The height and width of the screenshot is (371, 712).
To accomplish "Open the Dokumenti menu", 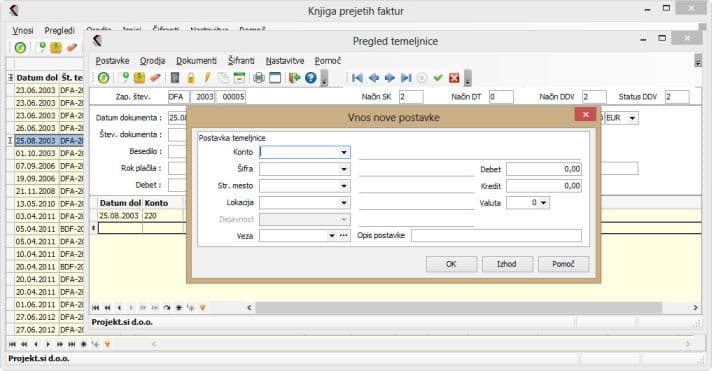I will [x=196, y=61].
